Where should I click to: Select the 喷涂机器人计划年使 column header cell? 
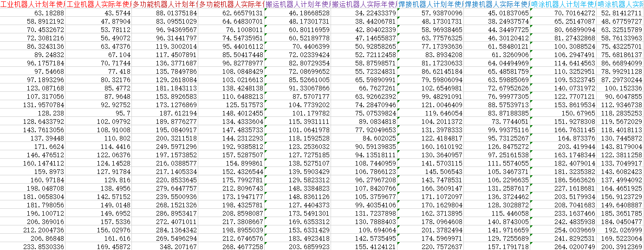tap(563, 4)
